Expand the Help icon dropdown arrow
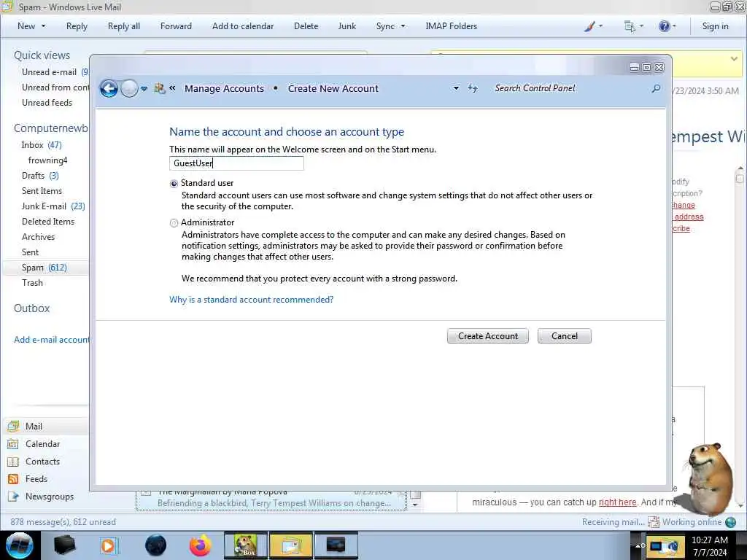 pyautogui.click(x=673, y=26)
